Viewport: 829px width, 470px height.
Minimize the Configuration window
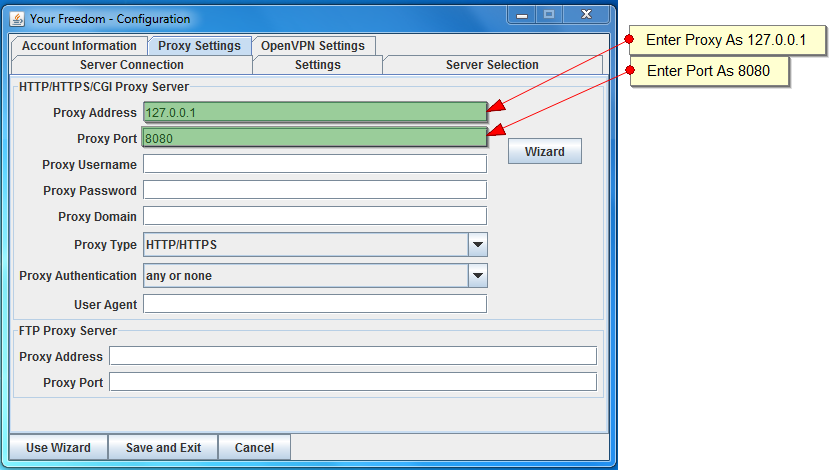click(x=522, y=15)
